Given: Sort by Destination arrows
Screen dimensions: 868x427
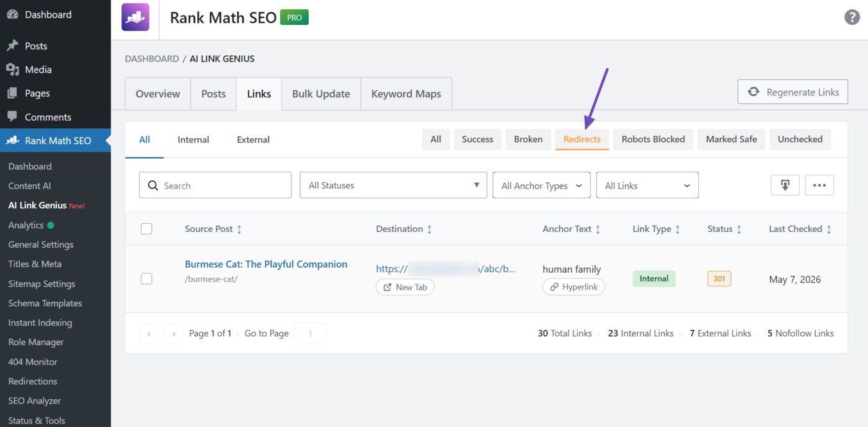Looking at the screenshot, I should [429, 229].
